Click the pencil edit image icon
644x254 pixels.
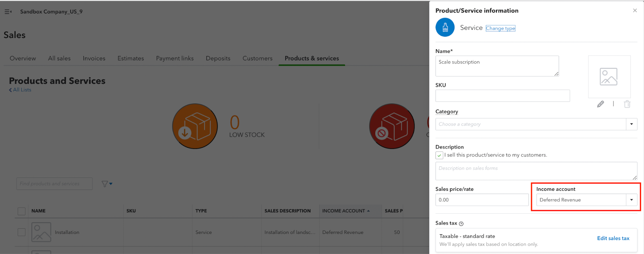click(x=600, y=104)
